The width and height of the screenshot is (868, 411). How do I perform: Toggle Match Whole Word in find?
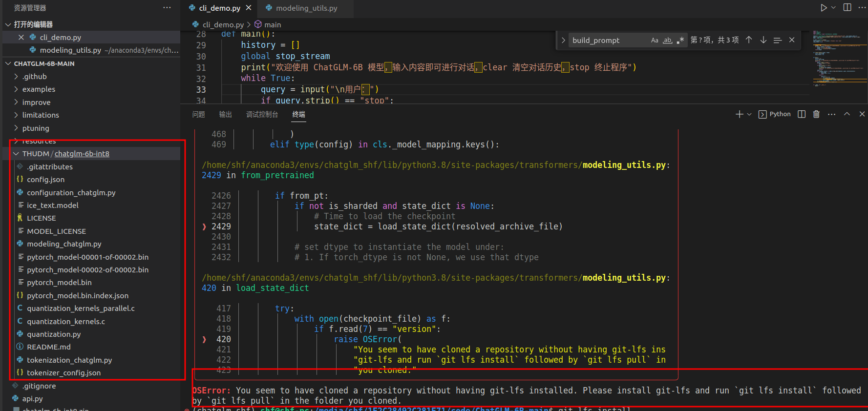tap(667, 40)
